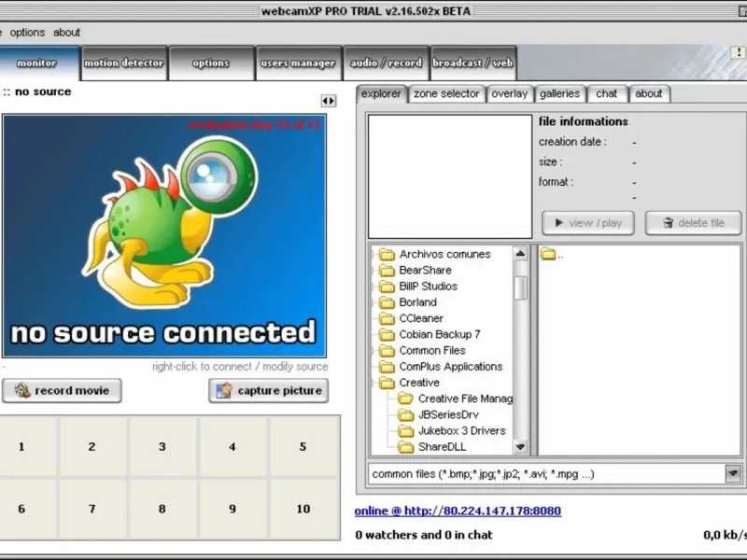
Task: Click the exclamation mark icon at top right
Action: pyautogui.click(x=739, y=53)
